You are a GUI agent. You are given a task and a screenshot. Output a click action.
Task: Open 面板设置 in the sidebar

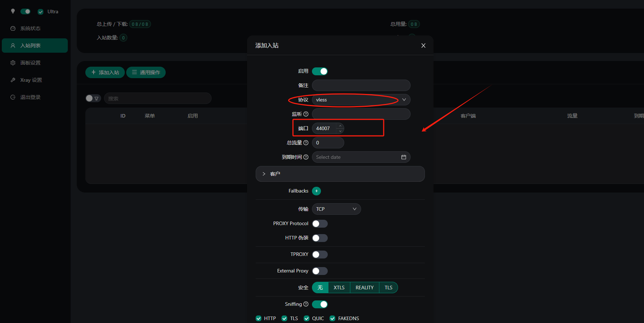(x=30, y=63)
